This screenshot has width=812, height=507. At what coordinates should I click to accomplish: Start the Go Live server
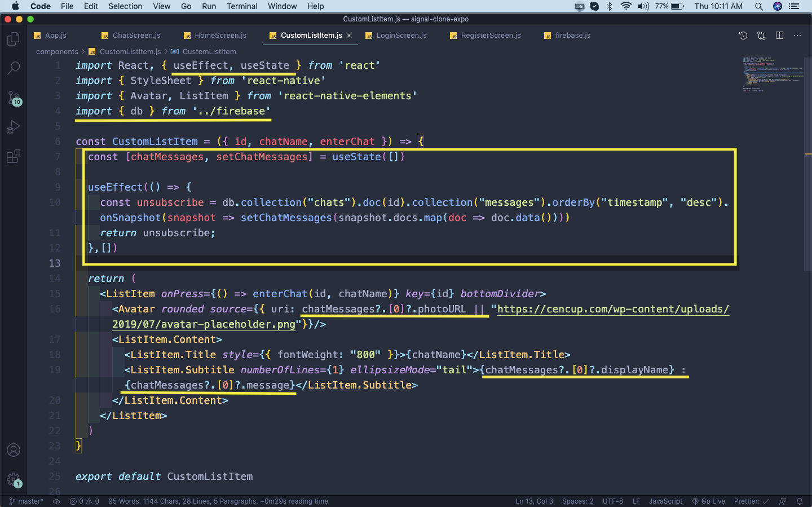click(x=709, y=501)
